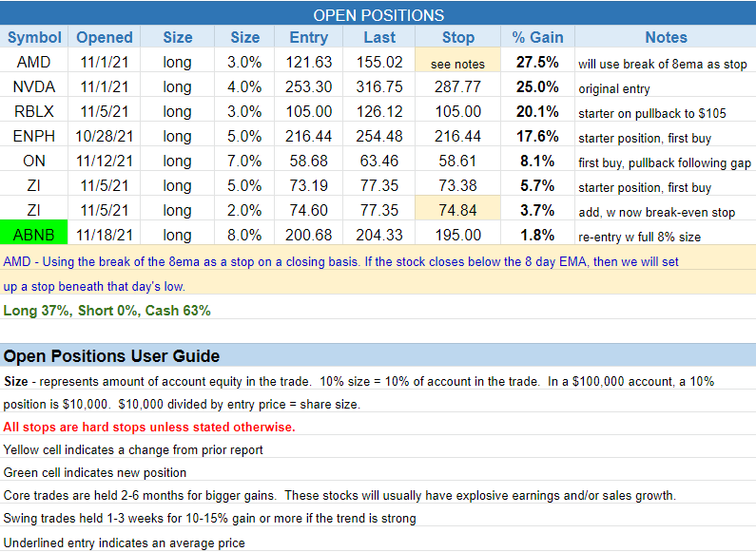The width and height of the screenshot is (756, 552).
Task: Click the yellow 'see notes' stop cell
Action: click(457, 62)
